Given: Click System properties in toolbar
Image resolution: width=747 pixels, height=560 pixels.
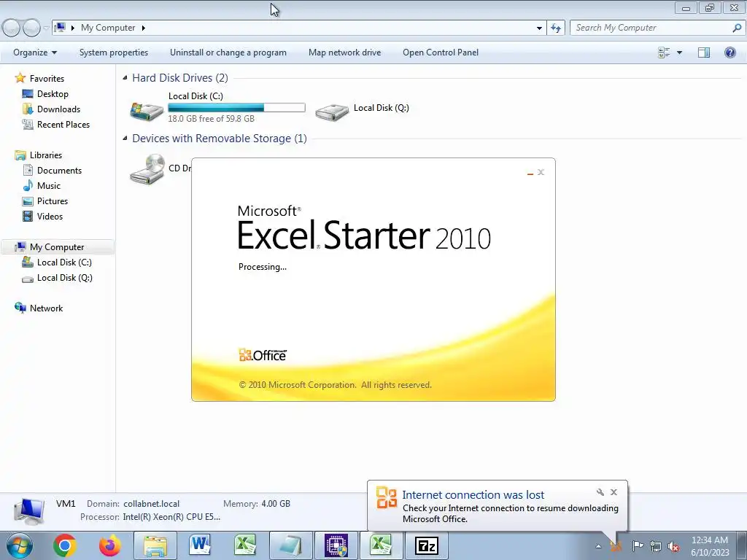Looking at the screenshot, I should pos(114,52).
